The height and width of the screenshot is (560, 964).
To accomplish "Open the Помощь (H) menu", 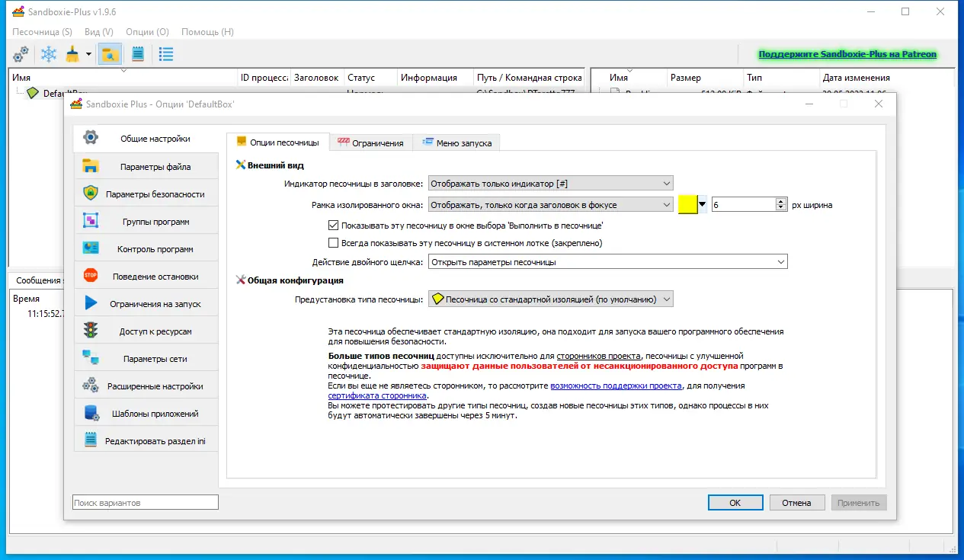I will 207,32.
